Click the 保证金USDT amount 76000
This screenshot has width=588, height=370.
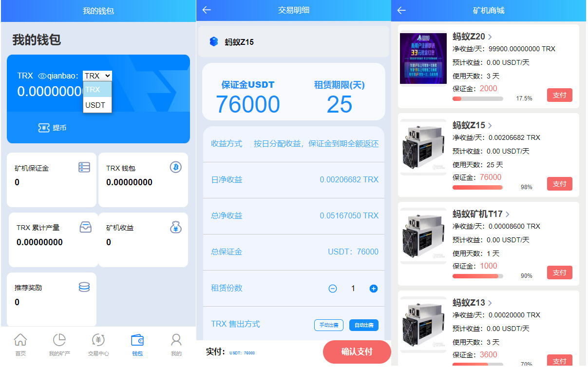point(248,104)
